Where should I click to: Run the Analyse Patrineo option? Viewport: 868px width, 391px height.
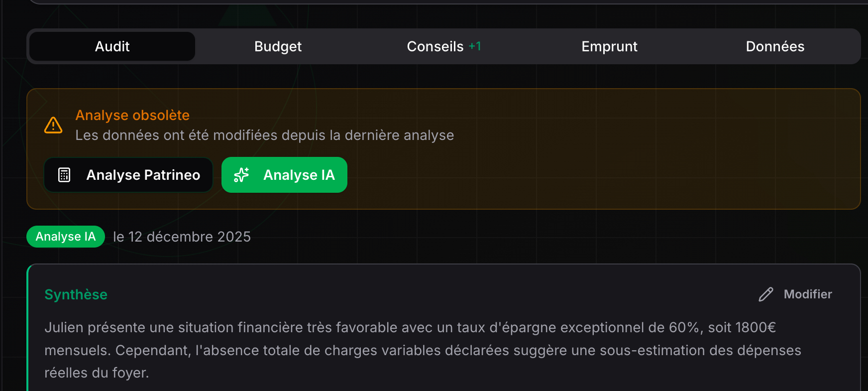pos(128,175)
